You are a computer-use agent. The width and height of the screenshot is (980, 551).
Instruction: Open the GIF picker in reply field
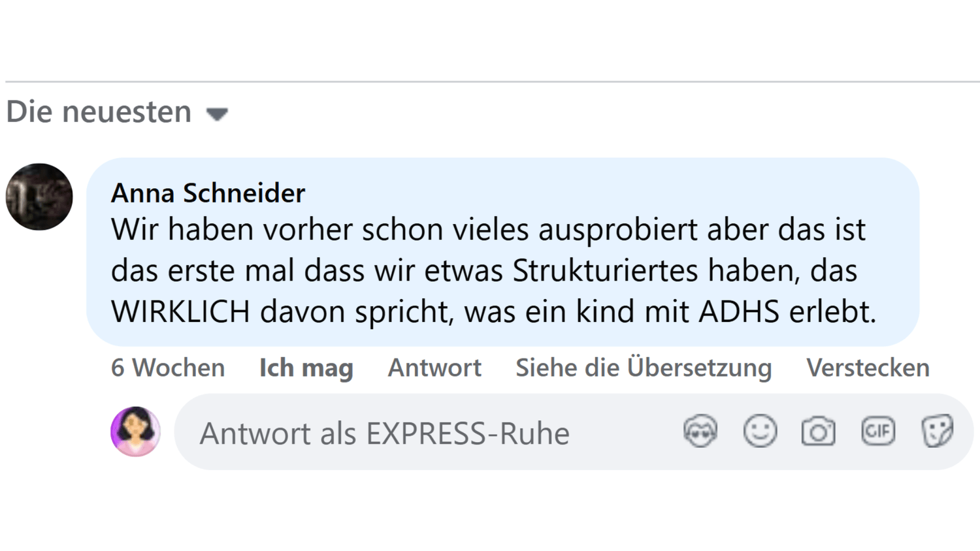click(x=877, y=432)
